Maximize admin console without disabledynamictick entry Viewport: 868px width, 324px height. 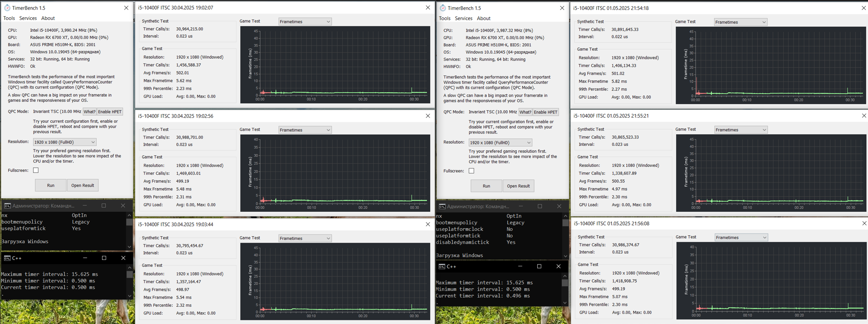coord(103,205)
